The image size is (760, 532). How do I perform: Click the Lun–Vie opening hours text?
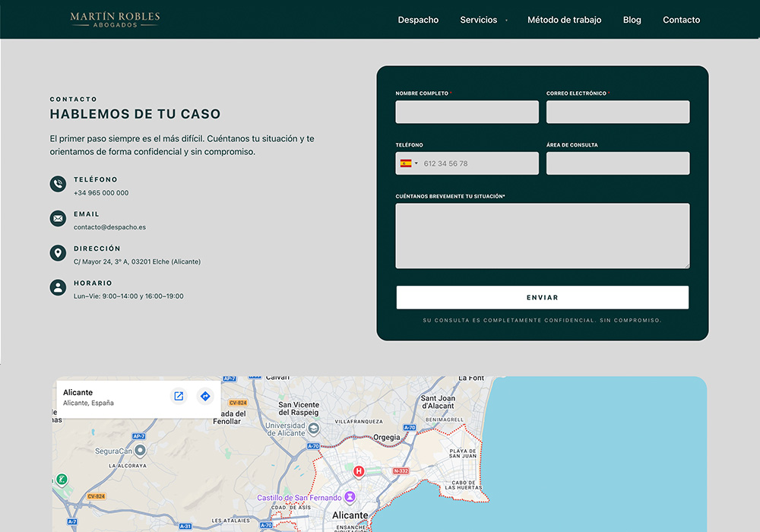point(128,296)
